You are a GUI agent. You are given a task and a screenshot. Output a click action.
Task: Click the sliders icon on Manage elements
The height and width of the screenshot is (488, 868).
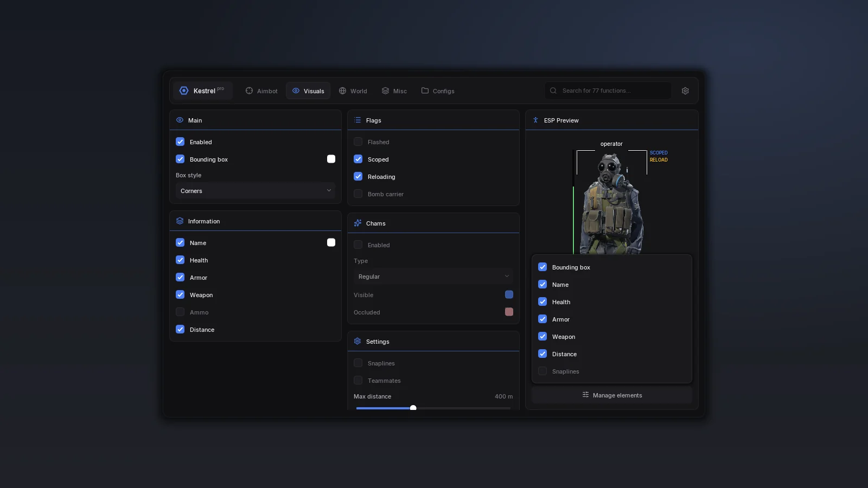pyautogui.click(x=585, y=395)
